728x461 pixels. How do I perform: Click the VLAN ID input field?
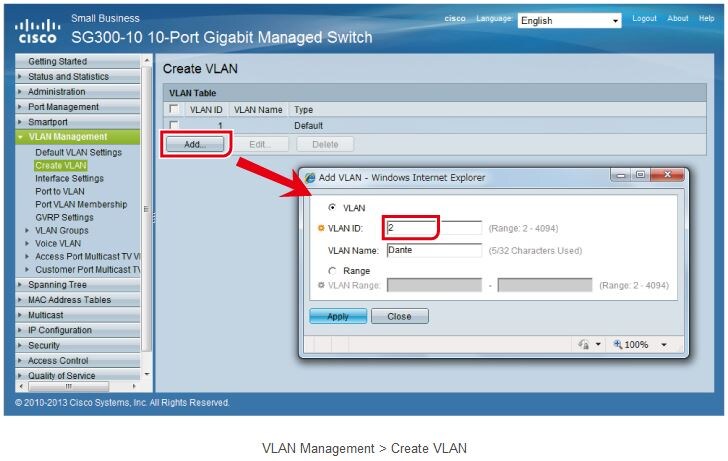(x=433, y=228)
